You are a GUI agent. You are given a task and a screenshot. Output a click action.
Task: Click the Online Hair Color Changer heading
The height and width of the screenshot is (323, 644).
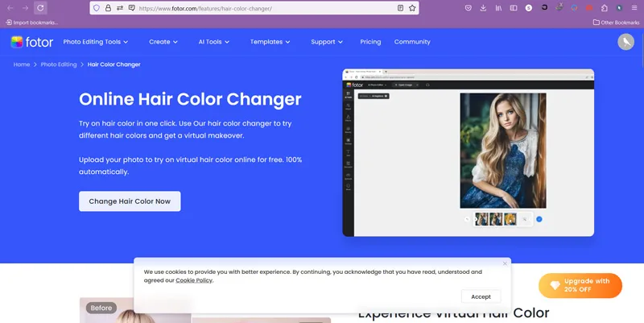coord(190,99)
